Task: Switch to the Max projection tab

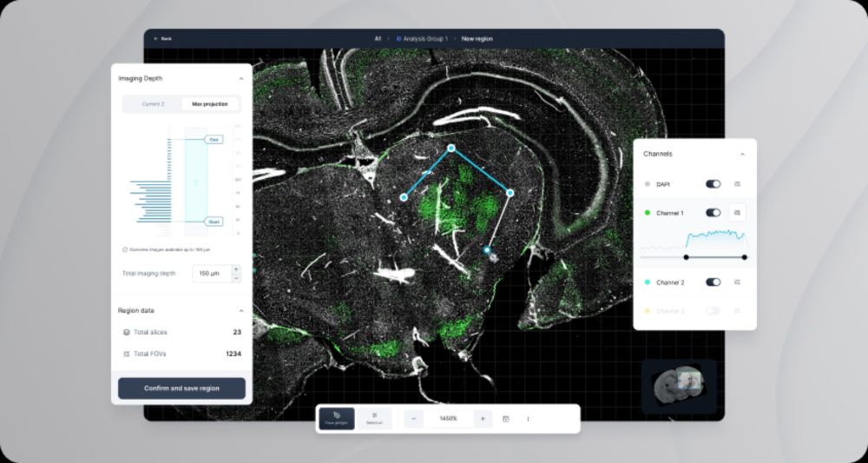Action: (210, 104)
